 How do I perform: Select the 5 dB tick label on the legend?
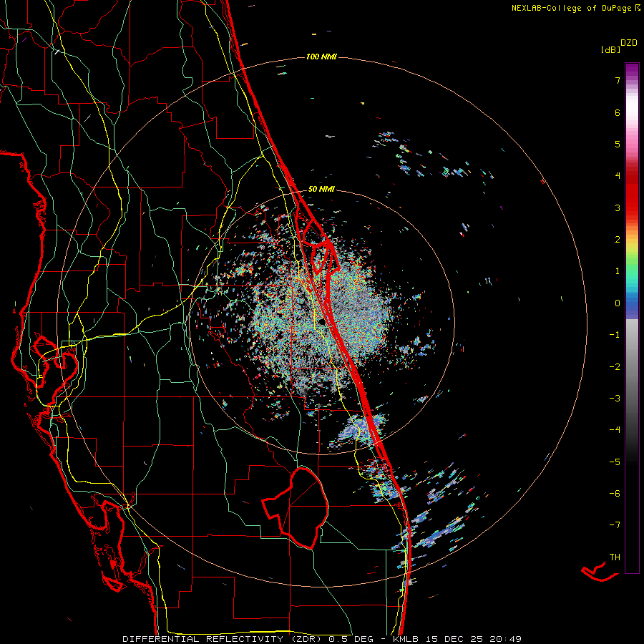618,144
